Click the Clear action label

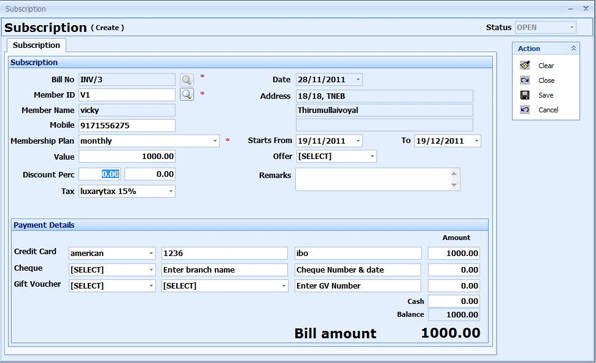pos(546,66)
